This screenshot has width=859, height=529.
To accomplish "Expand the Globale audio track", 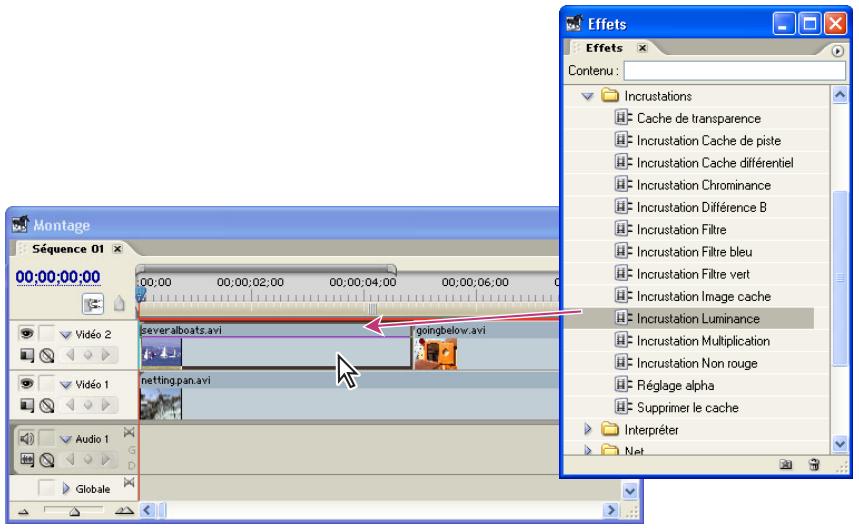I will tap(66, 489).
